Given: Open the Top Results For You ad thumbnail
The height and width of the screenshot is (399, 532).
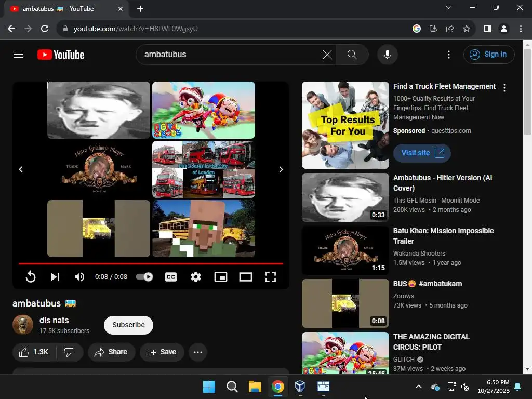Looking at the screenshot, I should (x=345, y=125).
